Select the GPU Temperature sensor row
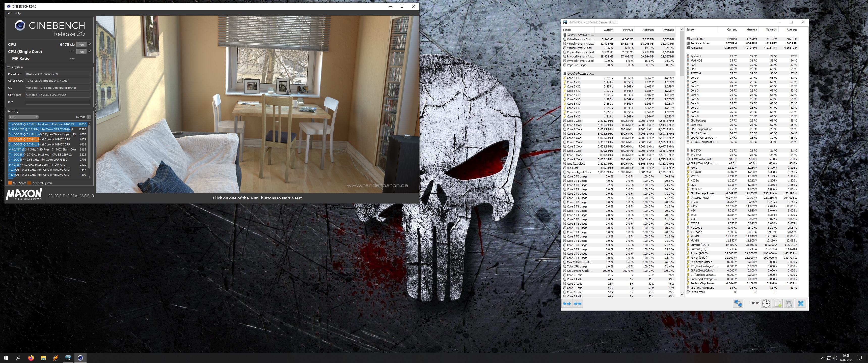 point(742,129)
